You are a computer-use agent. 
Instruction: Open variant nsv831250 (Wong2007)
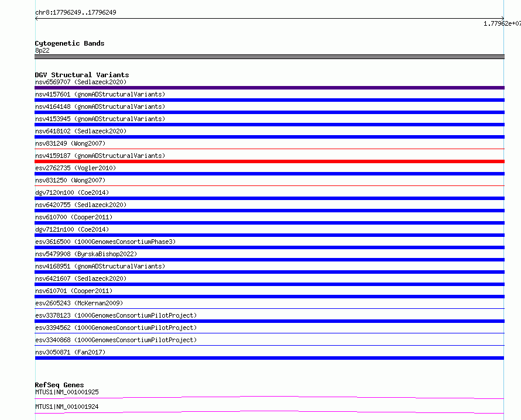[x=70, y=180]
